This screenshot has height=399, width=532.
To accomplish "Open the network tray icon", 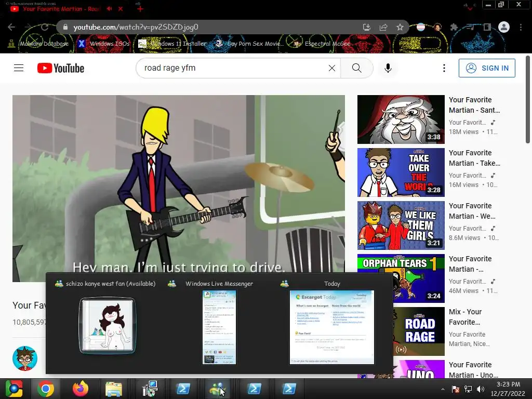I will (468, 389).
